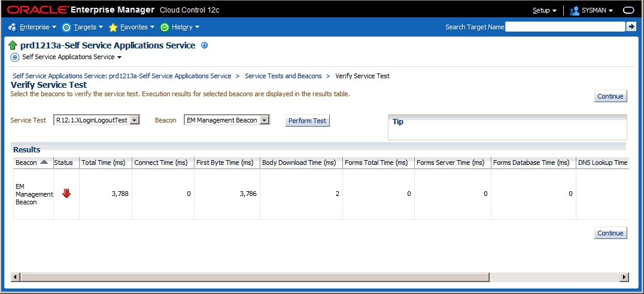Click the top Continue button

pyautogui.click(x=610, y=96)
